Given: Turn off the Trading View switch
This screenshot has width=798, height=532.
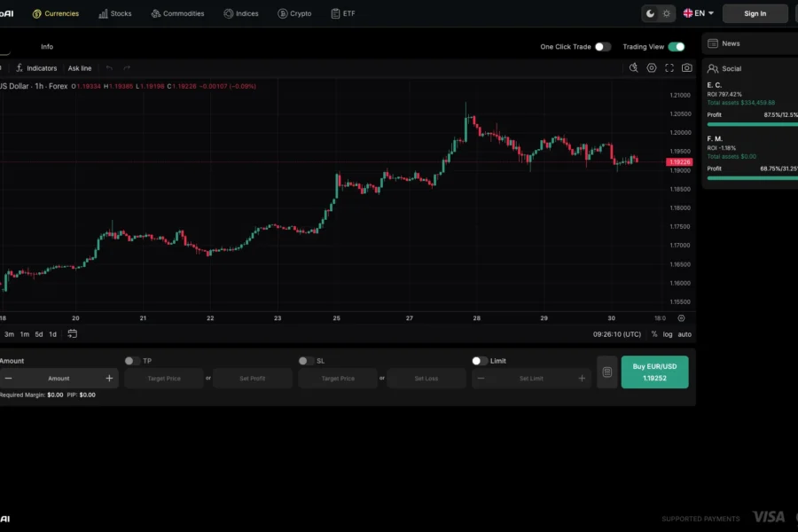Looking at the screenshot, I should point(677,47).
